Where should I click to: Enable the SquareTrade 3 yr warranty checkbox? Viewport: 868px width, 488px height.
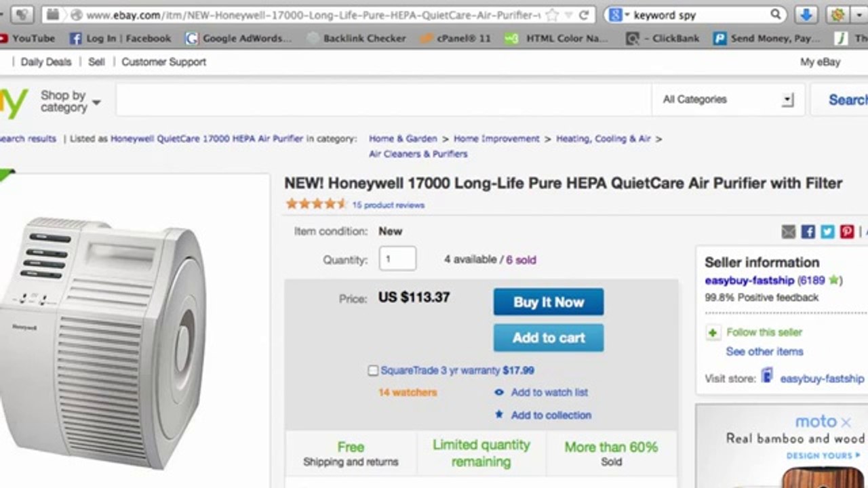(x=373, y=371)
